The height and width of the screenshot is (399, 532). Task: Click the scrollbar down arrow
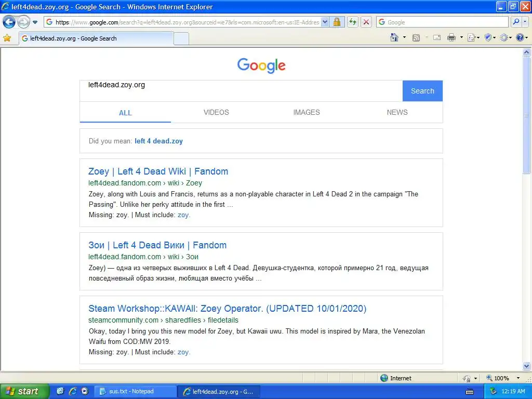click(x=527, y=366)
